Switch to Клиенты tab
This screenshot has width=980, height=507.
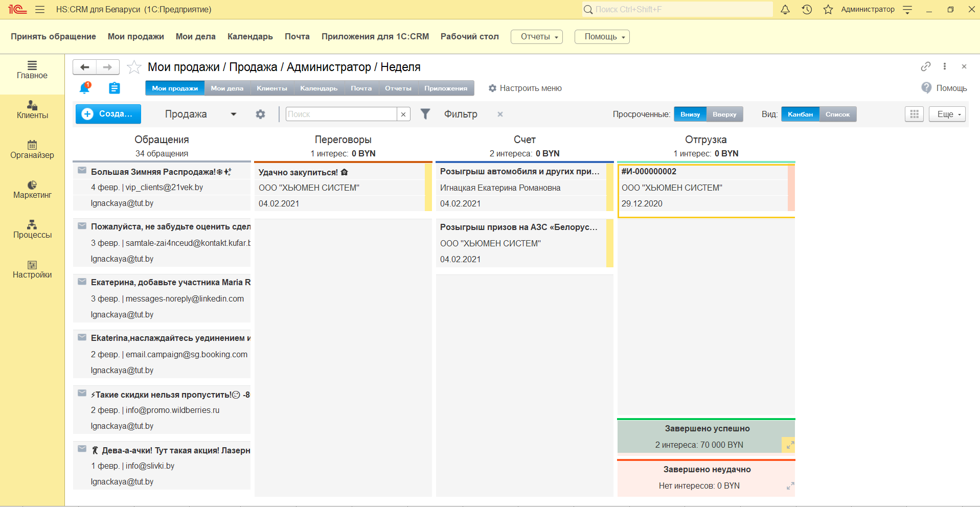click(x=271, y=88)
